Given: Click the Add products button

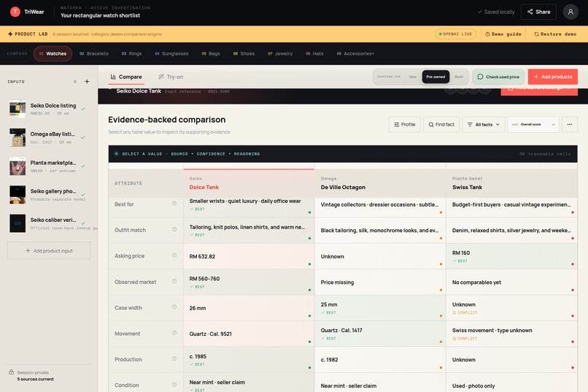Looking at the screenshot, I should pos(553,77).
